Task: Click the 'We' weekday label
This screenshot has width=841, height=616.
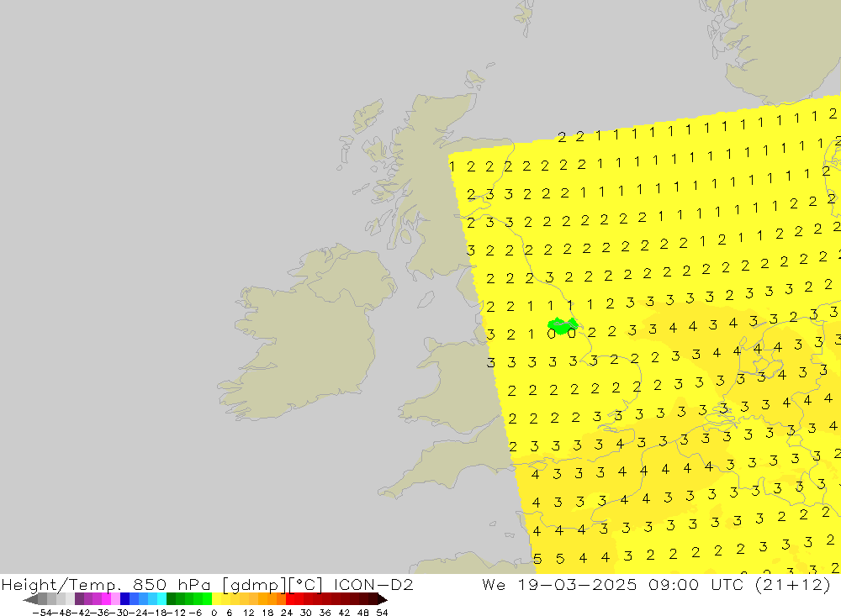Action: (x=494, y=584)
